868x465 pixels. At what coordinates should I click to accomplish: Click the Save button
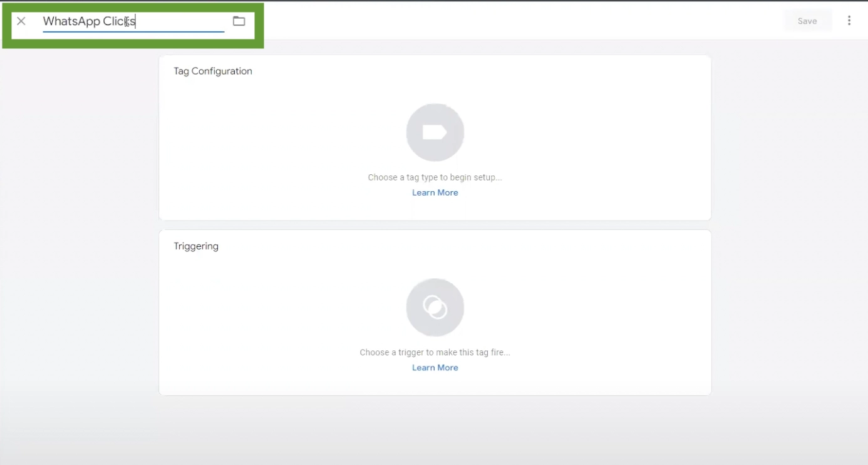tap(807, 21)
